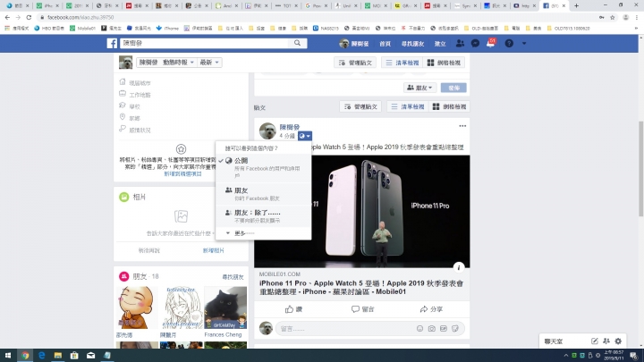Select the 朋友 audience option
The image size is (644, 362).
[263, 194]
